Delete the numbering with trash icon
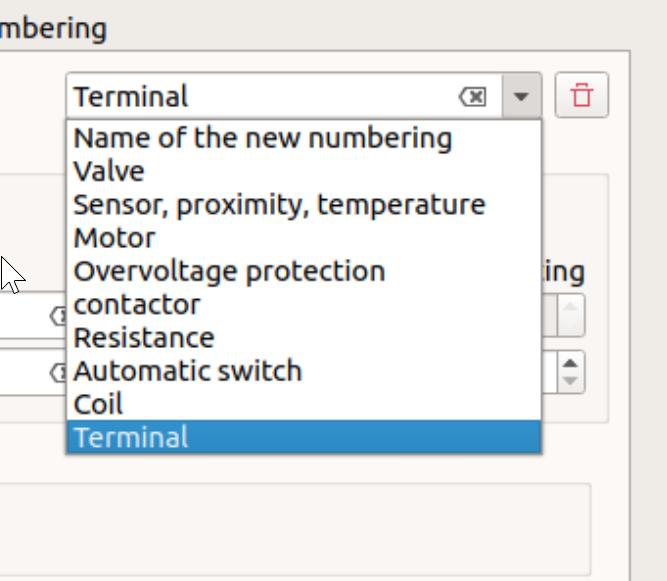Screen dimensions: 667x581 tap(581, 96)
